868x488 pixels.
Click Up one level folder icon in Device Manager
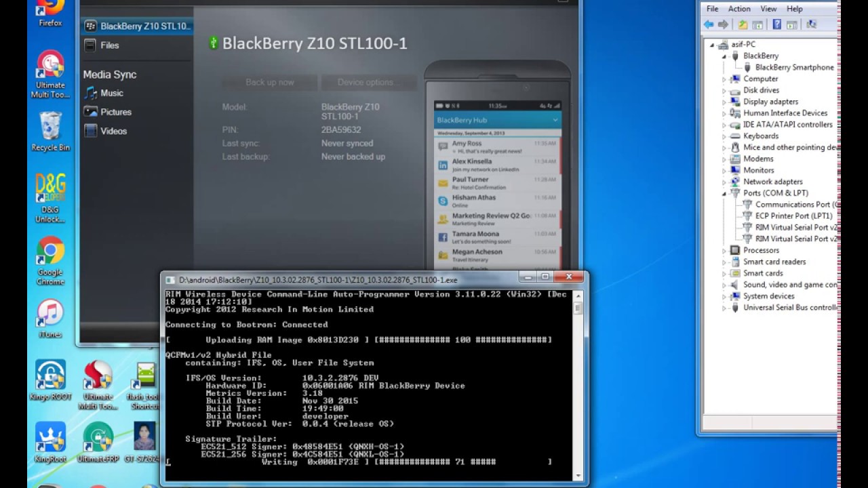tap(743, 24)
